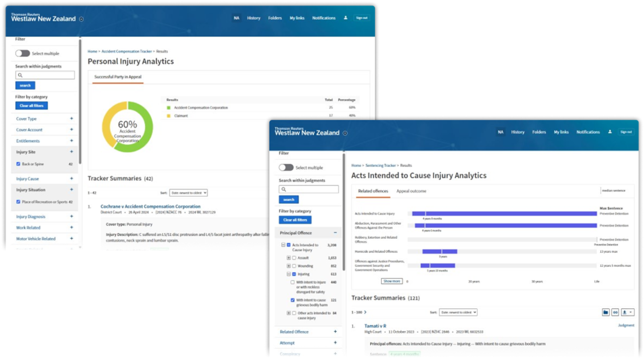Open Notifications in Accident Compensation window header

coord(324,18)
